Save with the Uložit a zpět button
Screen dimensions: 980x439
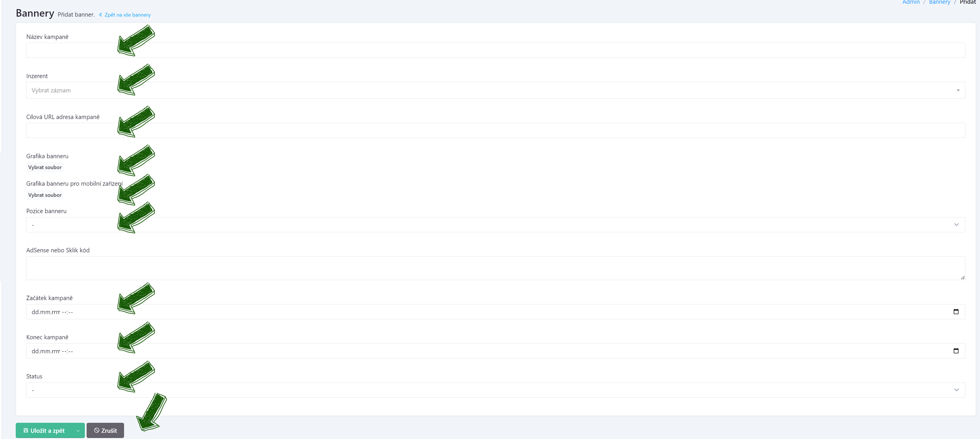click(44, 430)
